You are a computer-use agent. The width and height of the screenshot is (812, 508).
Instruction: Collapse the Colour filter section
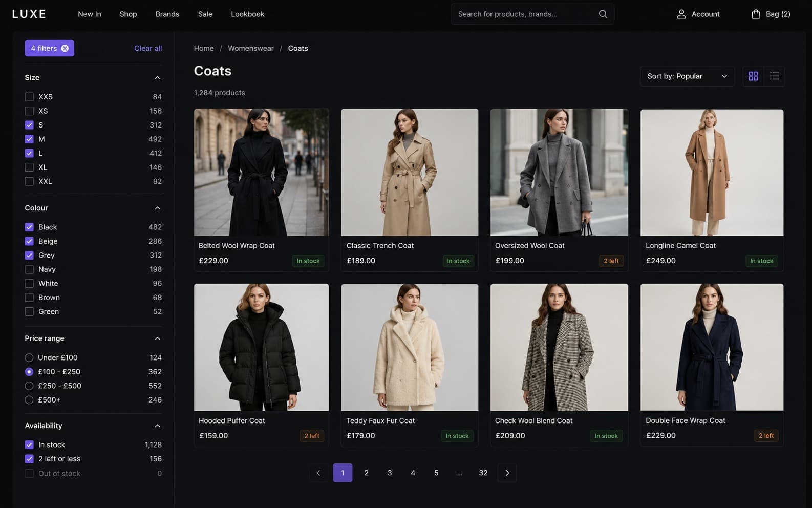[157, 208]
